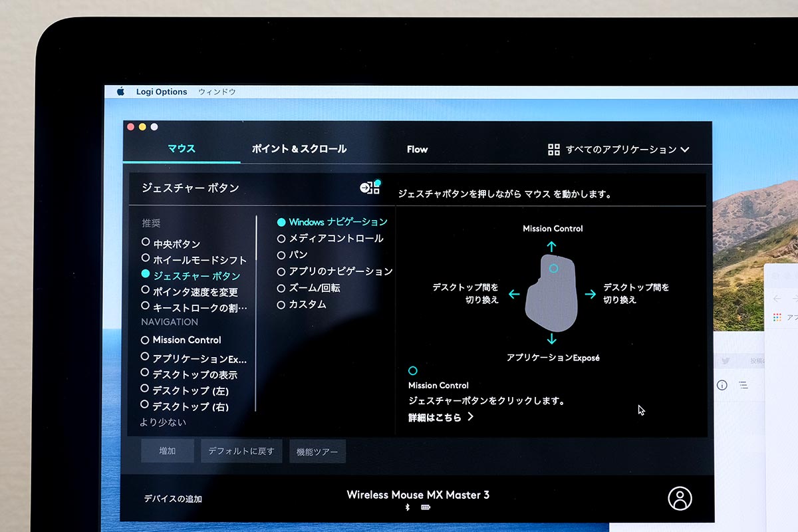Click the 機能ツアー button
Image resolution: width=798 pixels, height=532 pixels.
317,452
